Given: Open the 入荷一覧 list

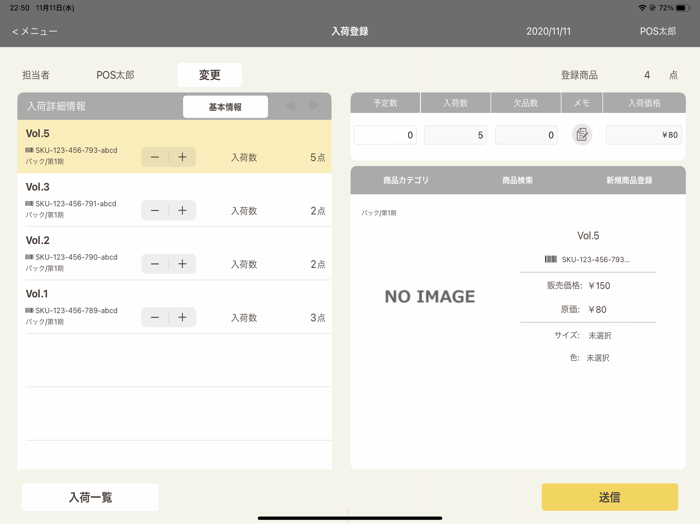Looking at the screenshot, I should [x=90, y=497].
